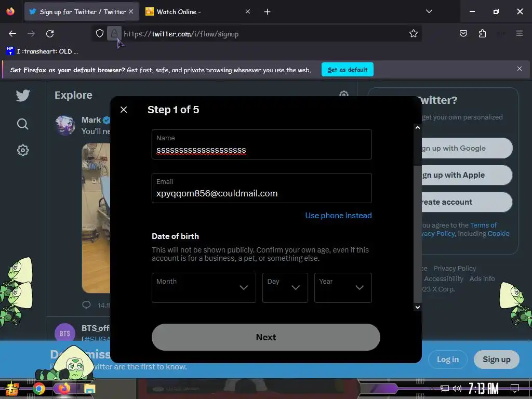The image size is (532, 399).
Task: Open the notification center icon
Action: coord(515,389)
